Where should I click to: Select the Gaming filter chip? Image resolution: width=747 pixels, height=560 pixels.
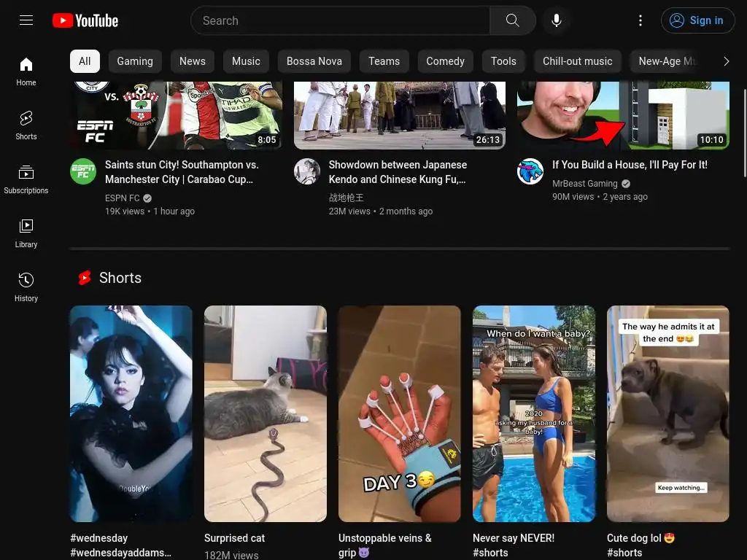coord(135,61)
